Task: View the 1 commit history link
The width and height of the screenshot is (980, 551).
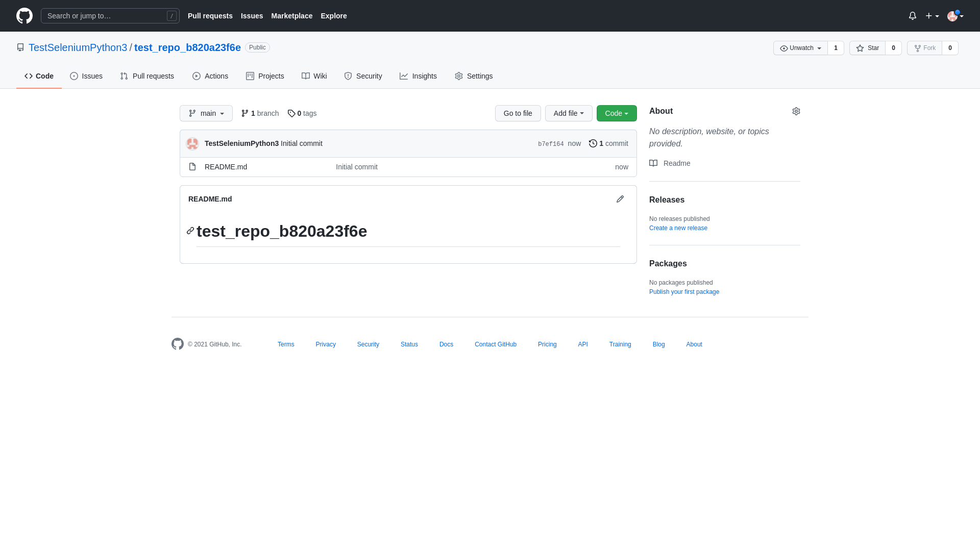Action: pyautogui.click(x=608, y=143)
